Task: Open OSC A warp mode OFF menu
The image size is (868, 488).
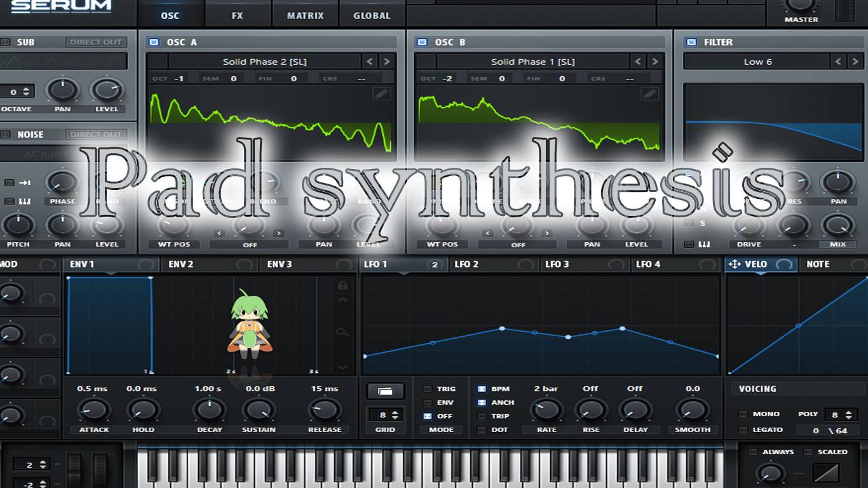Action: [x=249, y=245]
